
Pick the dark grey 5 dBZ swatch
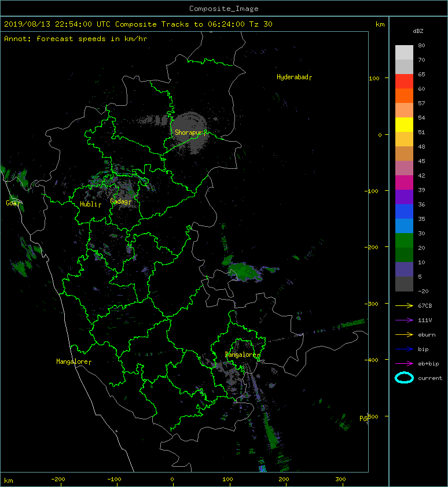(404, 283)
